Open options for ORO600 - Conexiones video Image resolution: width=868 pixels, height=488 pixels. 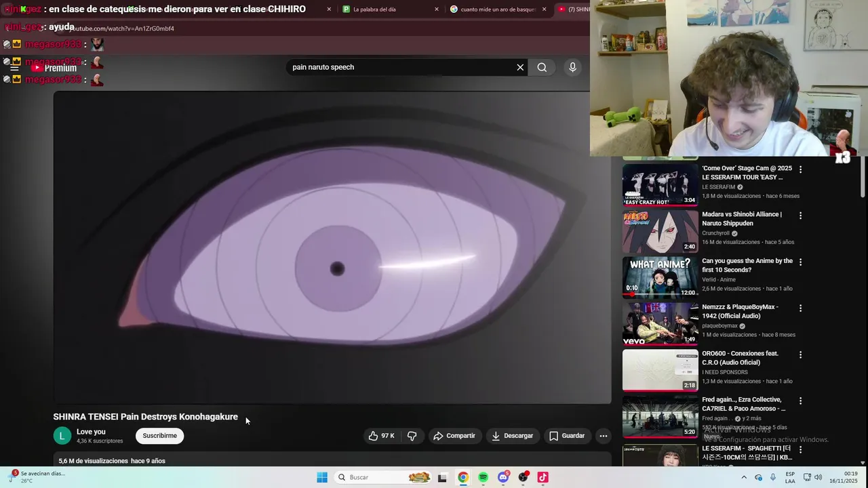coord(800,354)
